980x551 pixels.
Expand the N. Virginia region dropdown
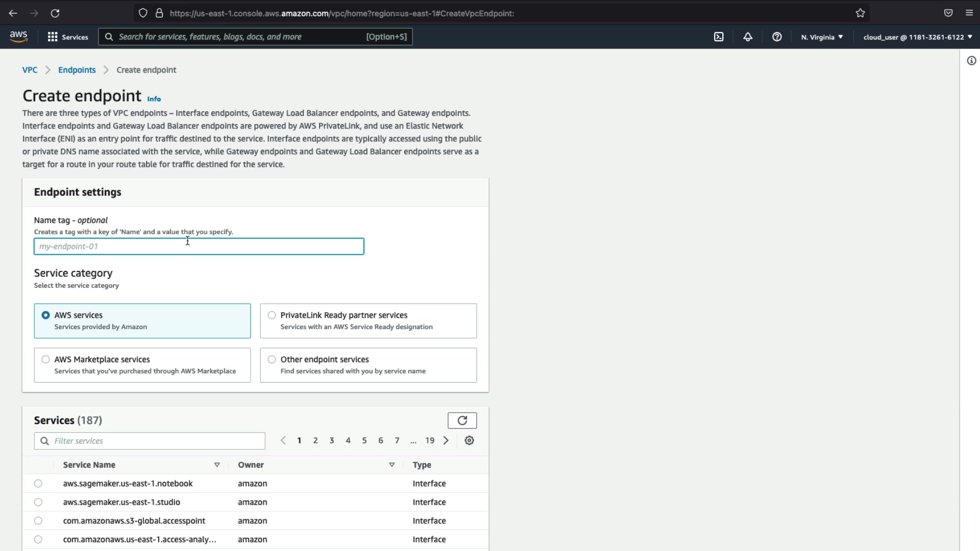pyautogui.click(x=822, y=37)
